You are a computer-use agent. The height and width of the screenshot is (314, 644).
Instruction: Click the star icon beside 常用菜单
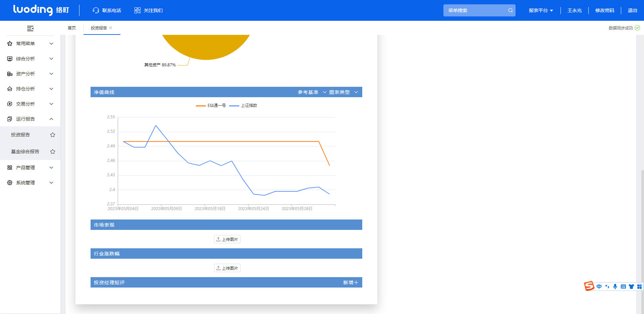10,44
